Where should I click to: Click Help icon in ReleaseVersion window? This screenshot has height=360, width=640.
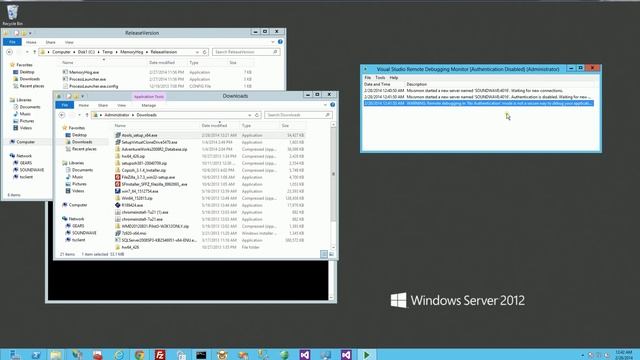click(x=280, y=42)
